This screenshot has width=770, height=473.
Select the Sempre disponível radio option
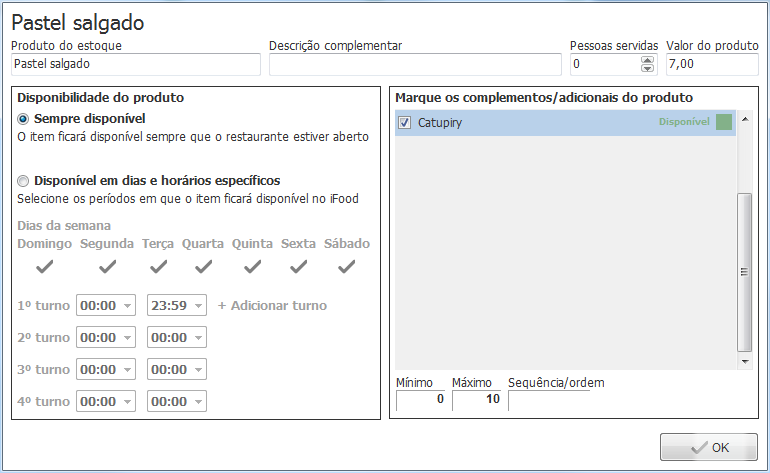tap(24, 119)
